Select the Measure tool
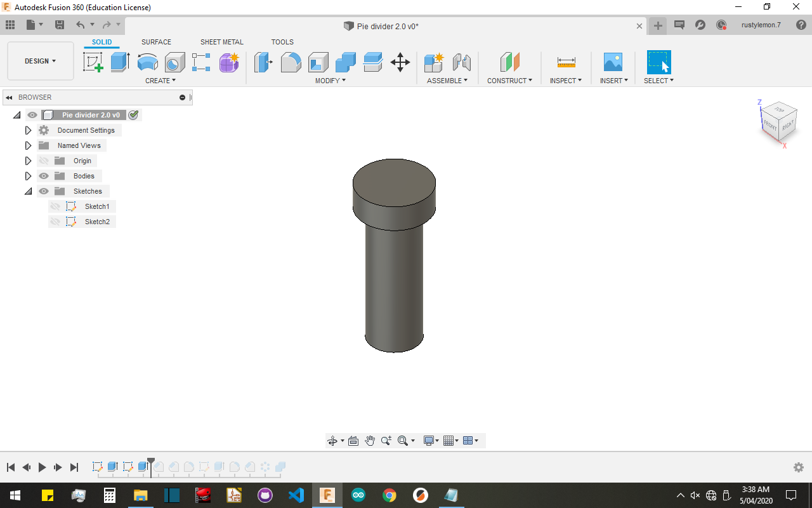 tap(566, 62)
